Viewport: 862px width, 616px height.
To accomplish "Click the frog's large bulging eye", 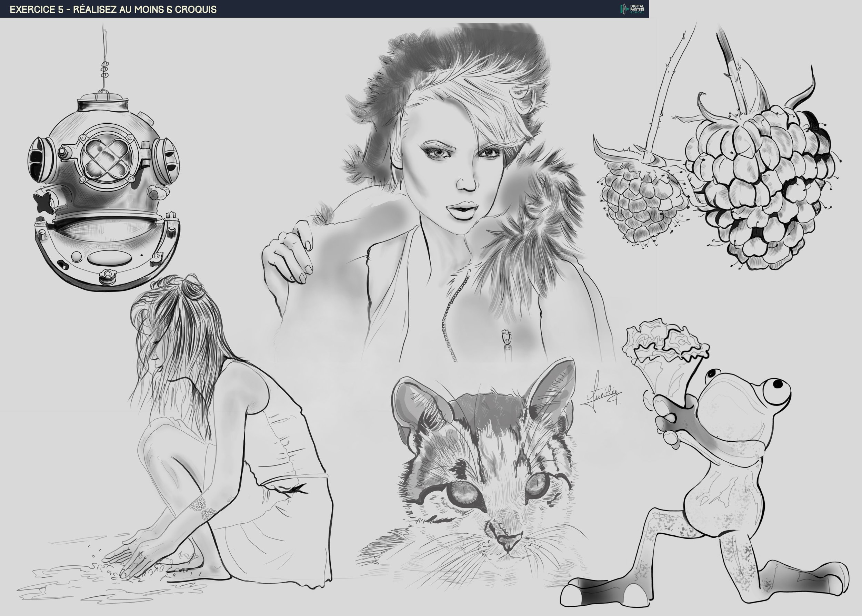I will (776, 391).
